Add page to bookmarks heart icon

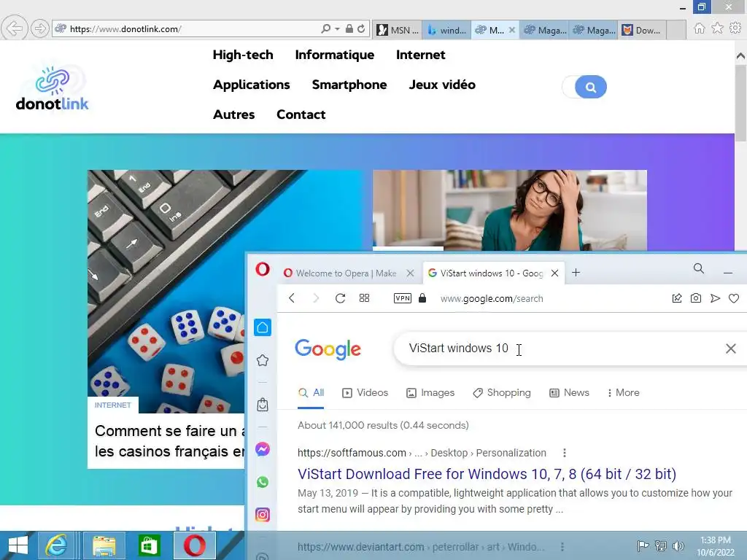pos(734,298)
